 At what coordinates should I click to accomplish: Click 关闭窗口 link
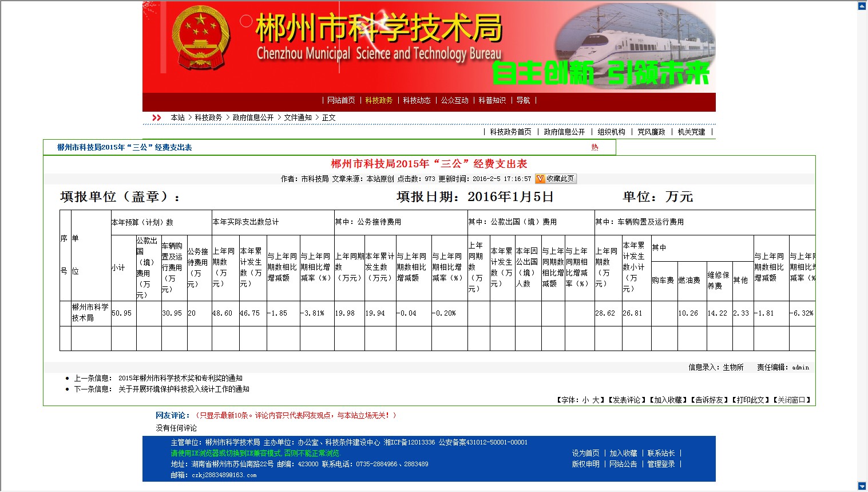(x=791, y=400)
